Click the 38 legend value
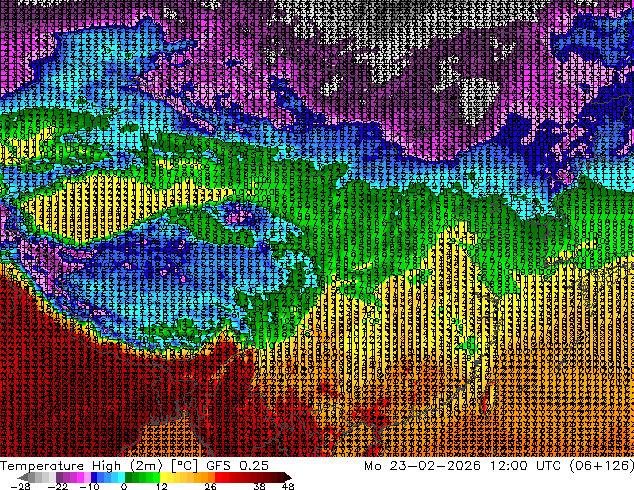 (260, 486)
